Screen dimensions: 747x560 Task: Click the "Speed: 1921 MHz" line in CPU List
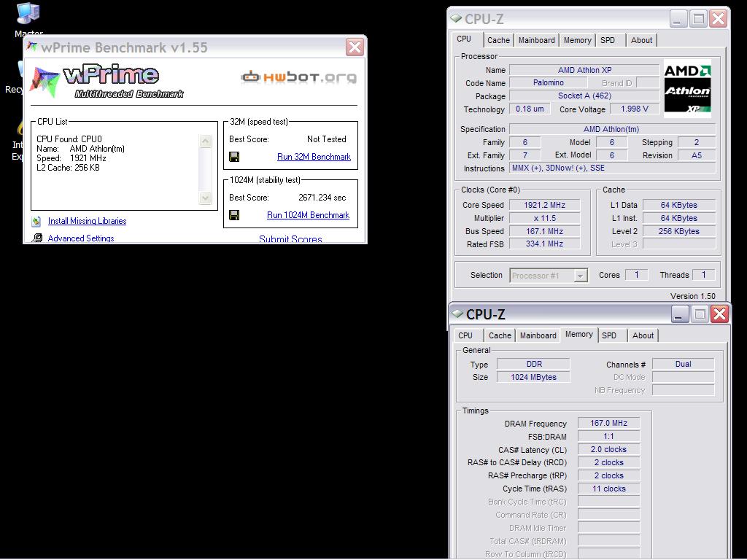pos(71,158)
